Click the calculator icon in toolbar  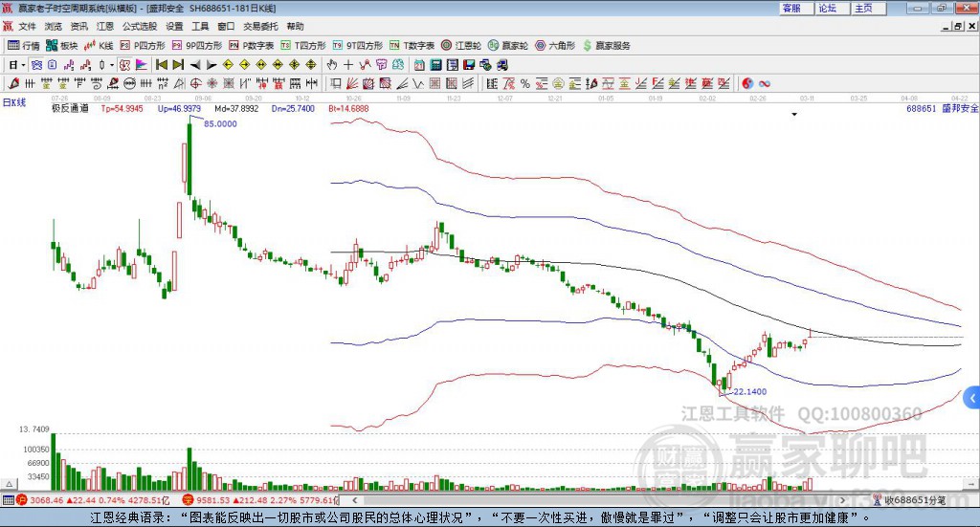pyautogui.click(x=435, y=65)
